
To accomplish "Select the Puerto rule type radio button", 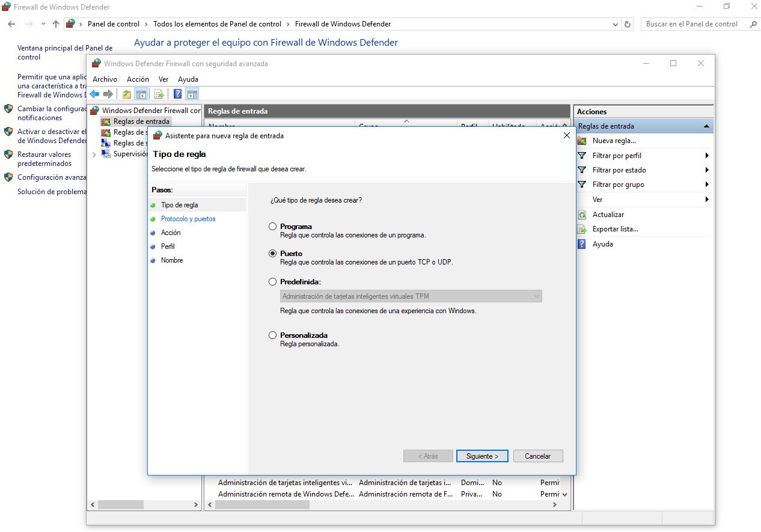I will coord(273,254).
